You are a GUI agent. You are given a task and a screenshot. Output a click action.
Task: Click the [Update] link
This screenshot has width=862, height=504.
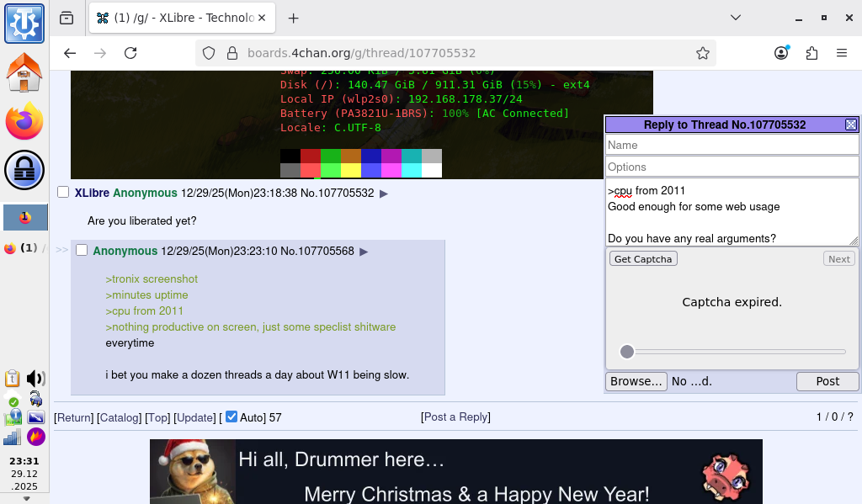194,417
